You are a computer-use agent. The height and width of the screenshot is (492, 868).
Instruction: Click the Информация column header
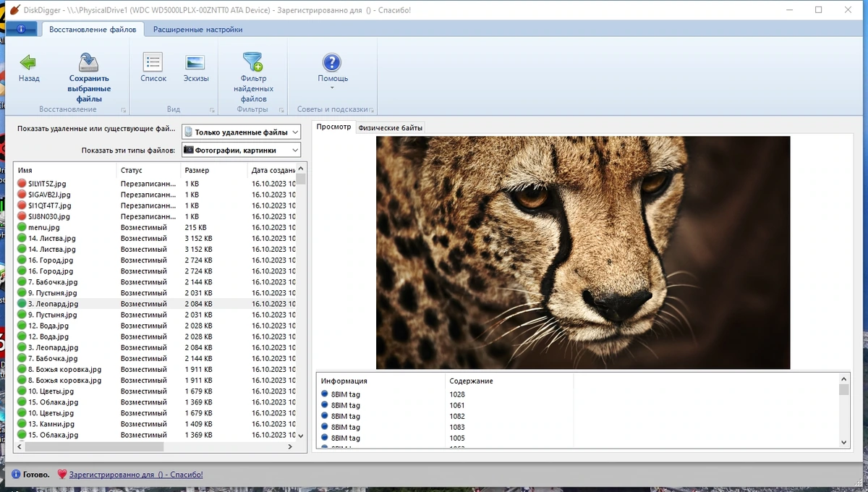tap(380, 381)
